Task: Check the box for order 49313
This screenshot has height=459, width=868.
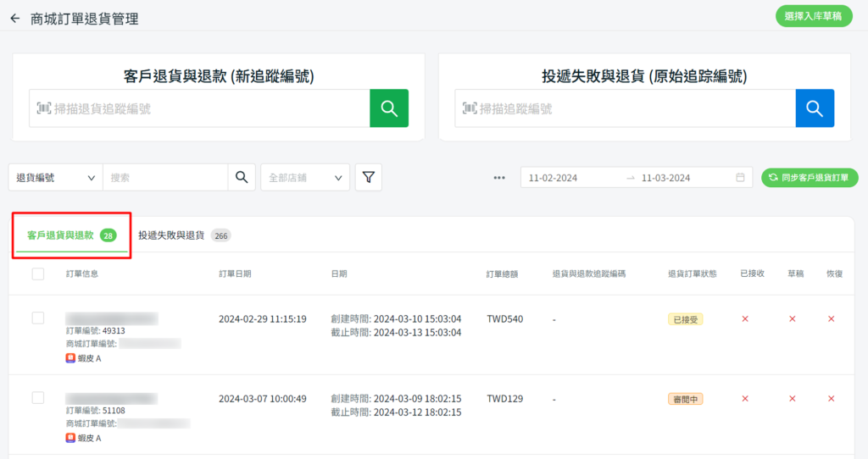Action: coord(38,318)
